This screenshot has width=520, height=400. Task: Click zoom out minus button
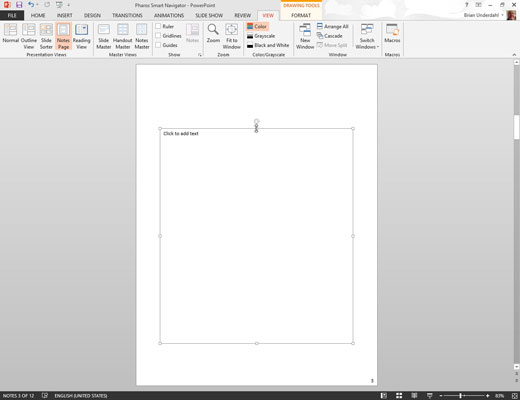point(441,396)
